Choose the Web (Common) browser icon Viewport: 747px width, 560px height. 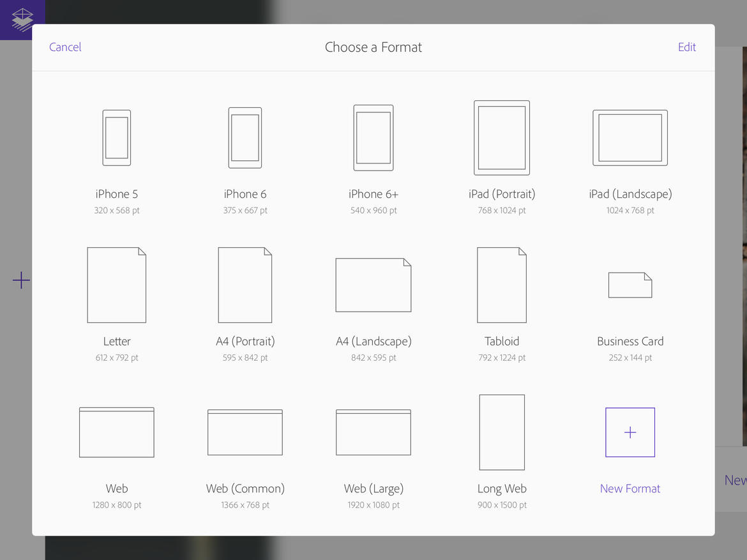[245, 432]
